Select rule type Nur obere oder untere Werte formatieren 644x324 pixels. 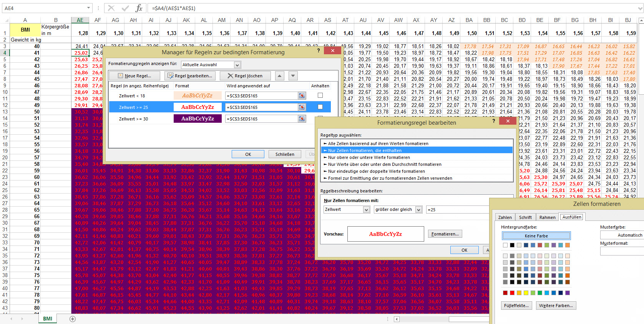pos(369,157)
